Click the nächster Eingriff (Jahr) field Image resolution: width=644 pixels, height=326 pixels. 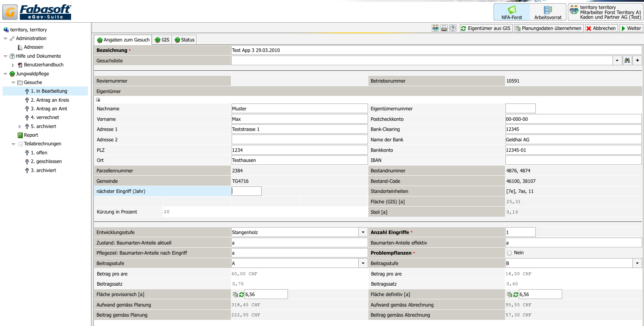pyautogui.click(x=246, y=191)
